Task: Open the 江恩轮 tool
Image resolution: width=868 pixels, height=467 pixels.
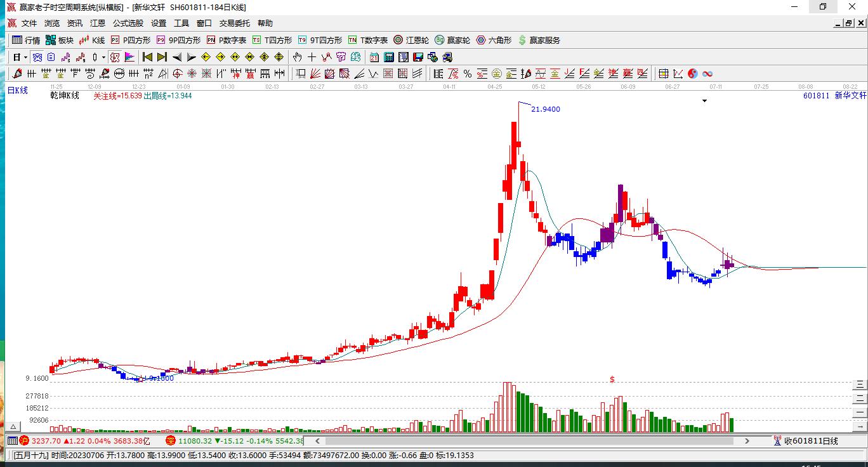Action: pos(411,40)
